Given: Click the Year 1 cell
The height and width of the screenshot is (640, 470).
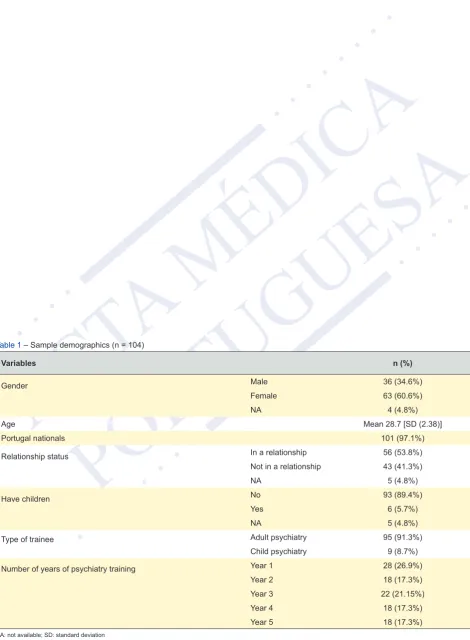Looking at the screenshot, I should [262, 566].
